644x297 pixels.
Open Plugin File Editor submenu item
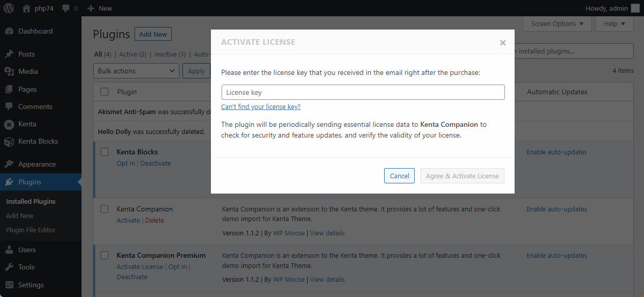[x=31, y=230]
